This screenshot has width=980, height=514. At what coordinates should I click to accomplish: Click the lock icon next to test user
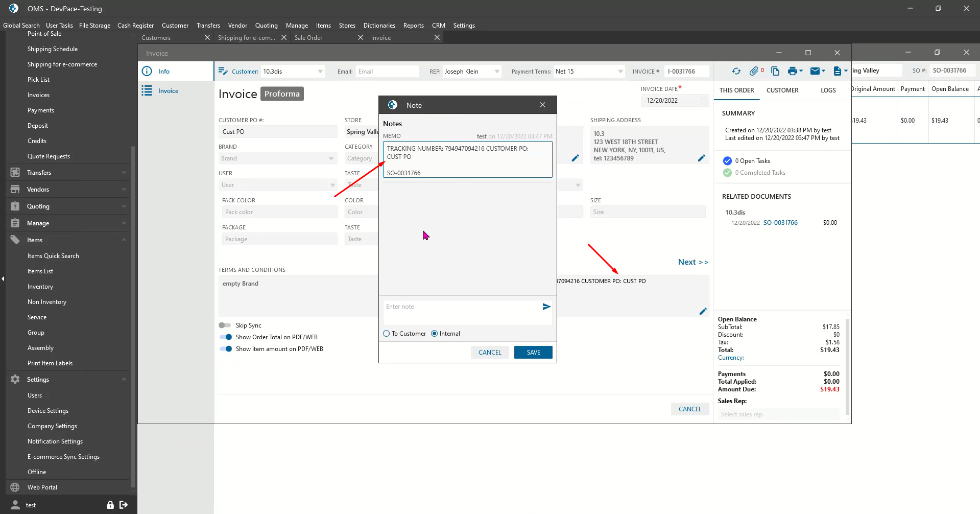[110, 505]
